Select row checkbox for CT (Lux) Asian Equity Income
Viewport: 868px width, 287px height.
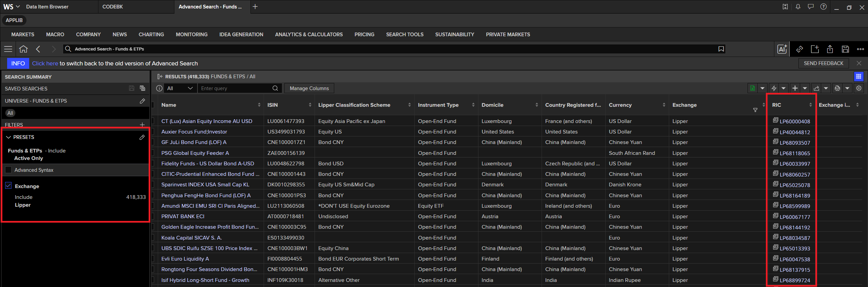[153, 121]
